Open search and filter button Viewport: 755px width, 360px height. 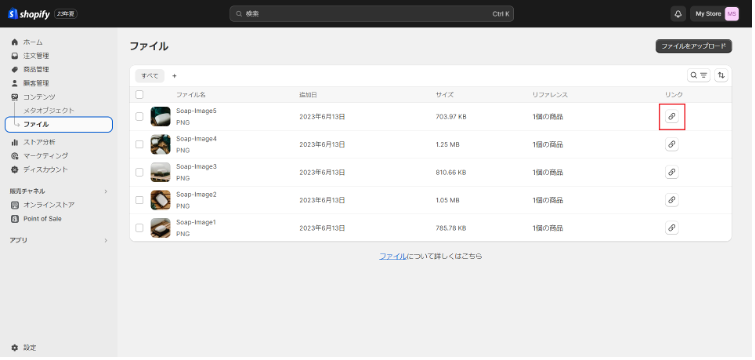pos(699,75)
